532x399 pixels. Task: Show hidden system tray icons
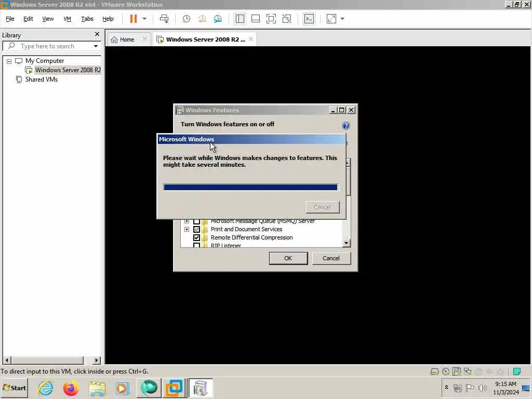pyautogui.click(x=446, y=387)
